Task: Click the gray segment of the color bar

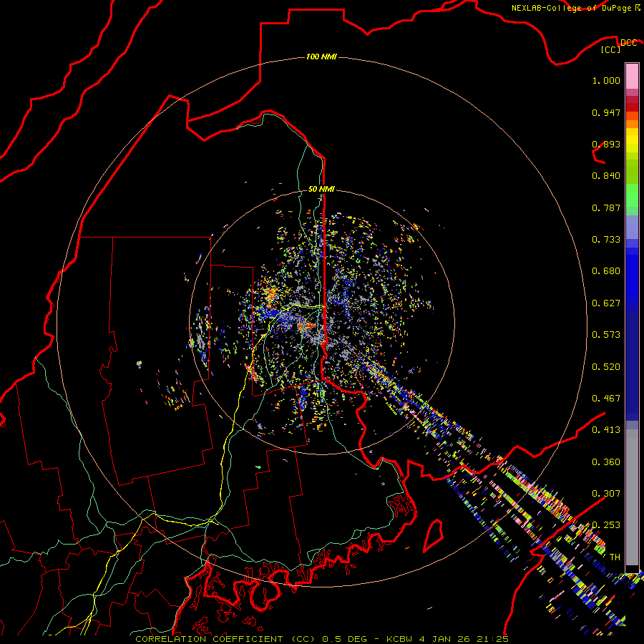Action: click(x=632, y=497)
